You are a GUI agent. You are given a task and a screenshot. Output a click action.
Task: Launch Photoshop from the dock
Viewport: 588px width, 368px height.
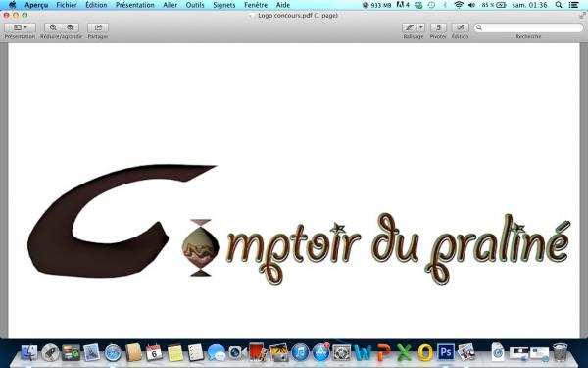click(x=446, y=352)
